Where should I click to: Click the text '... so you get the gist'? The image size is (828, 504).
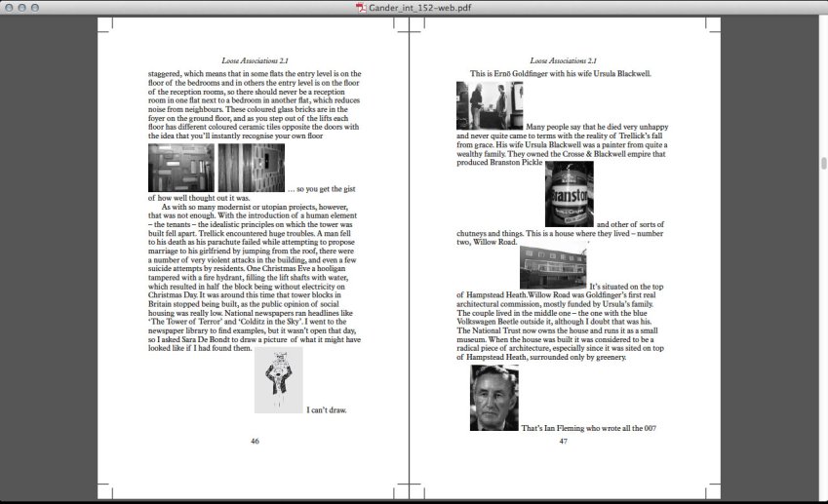tap(322, 189)
